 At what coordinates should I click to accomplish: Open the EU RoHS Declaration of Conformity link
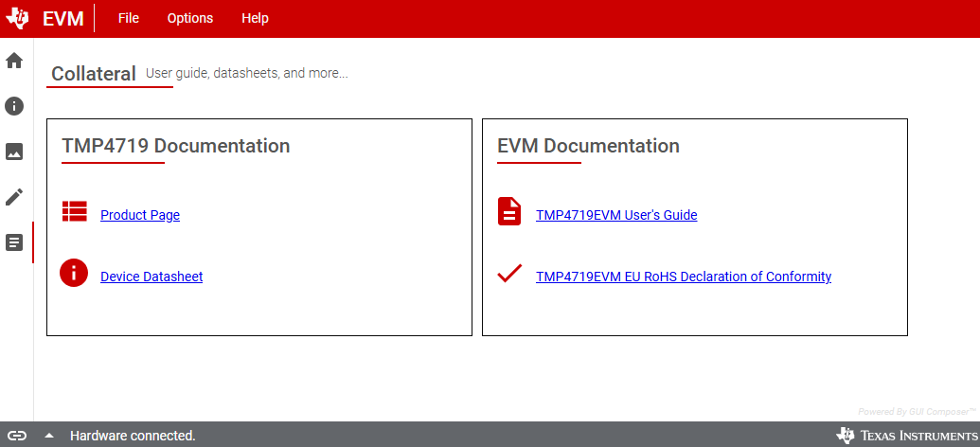(684, 277)
